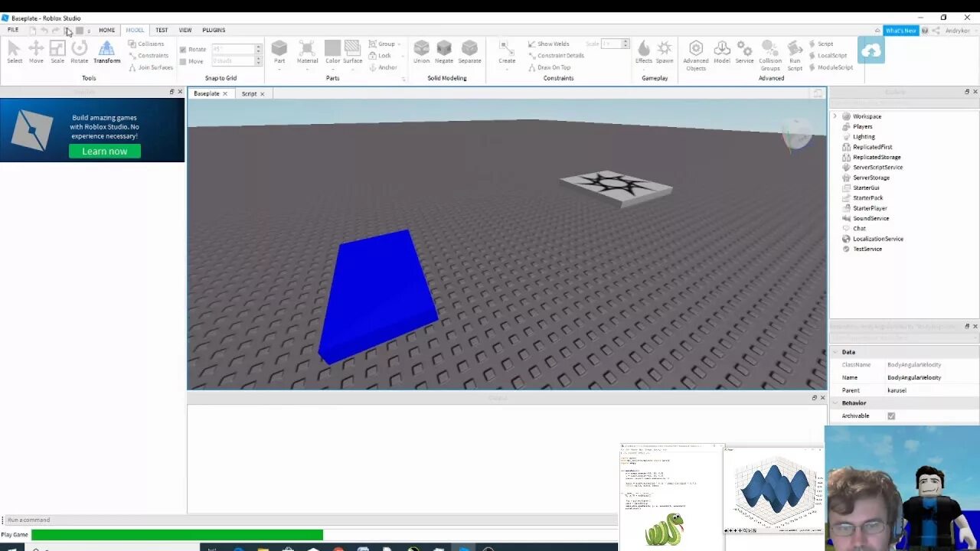
Task: Select StarterGui in Explorer
Action: tap(866, 187)
